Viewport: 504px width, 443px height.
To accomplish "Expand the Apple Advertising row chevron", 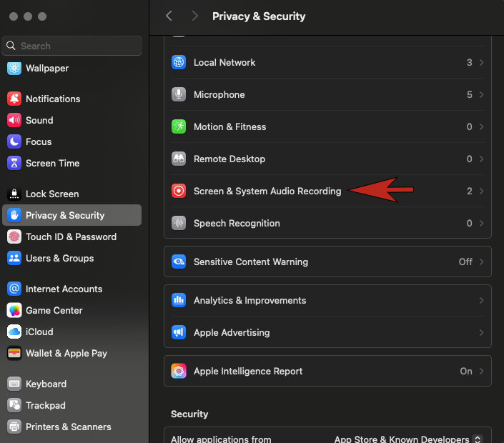I will coord(481,333).
